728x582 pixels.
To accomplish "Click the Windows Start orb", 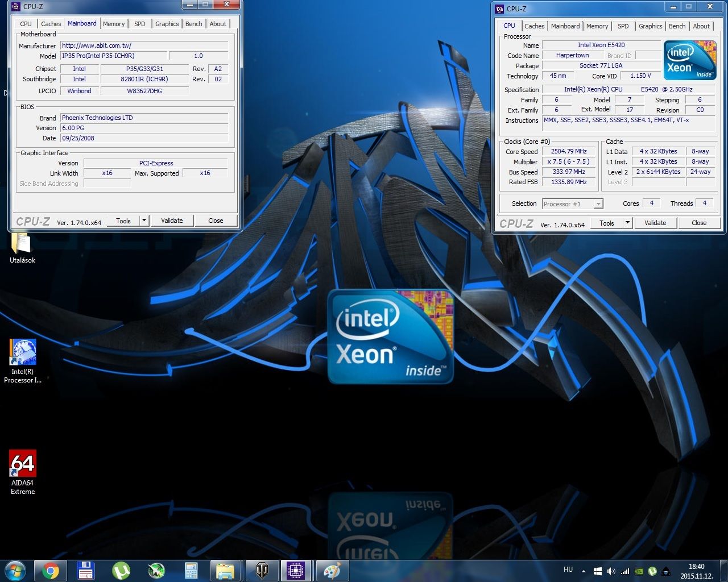I will tap(15, 570).
